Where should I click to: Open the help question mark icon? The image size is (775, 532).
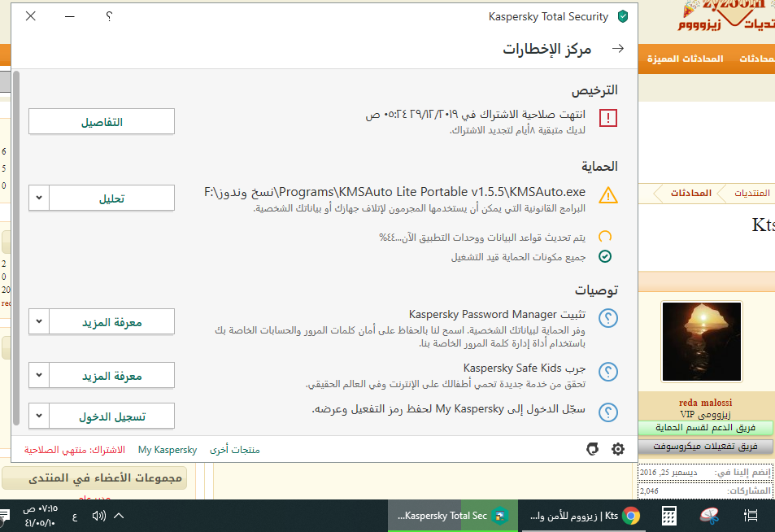(109, 16)
